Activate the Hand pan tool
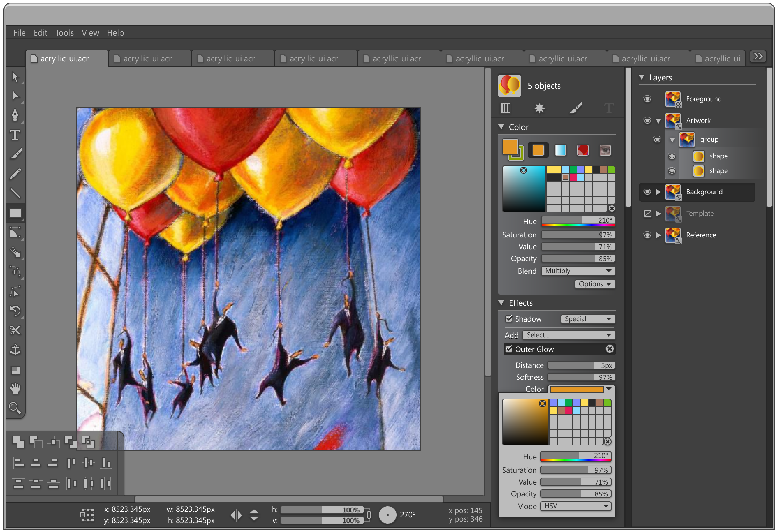The width and height of the screenshot is (777, 532). [x=15, y=388]
